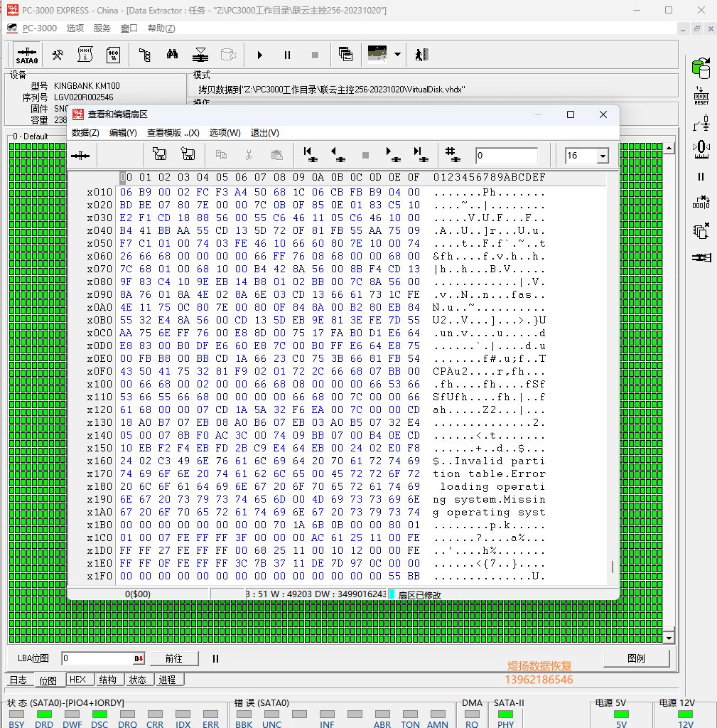The image size is (717, 728).
Task: Go to next sector in editor
Action: point(393,154)
